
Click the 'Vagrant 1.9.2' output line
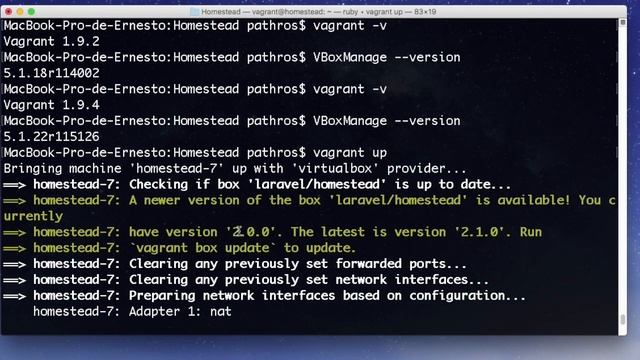(x=51, y=41)
